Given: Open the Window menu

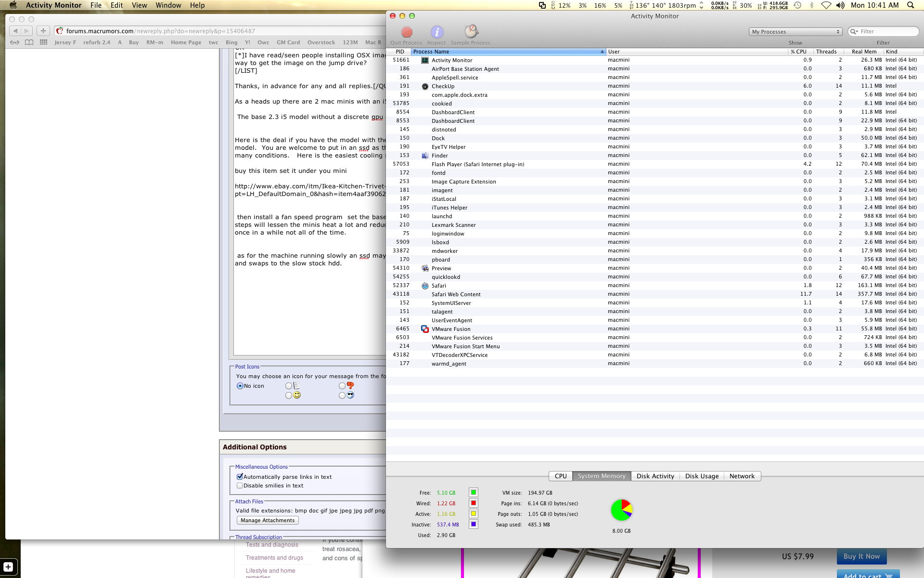Looking at the screenshot, I should point(168,5).
